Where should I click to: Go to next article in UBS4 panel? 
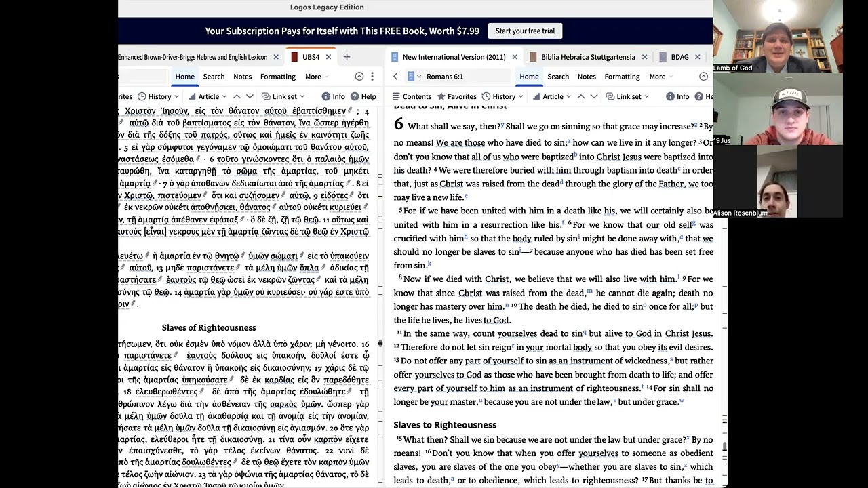[250, 96]
